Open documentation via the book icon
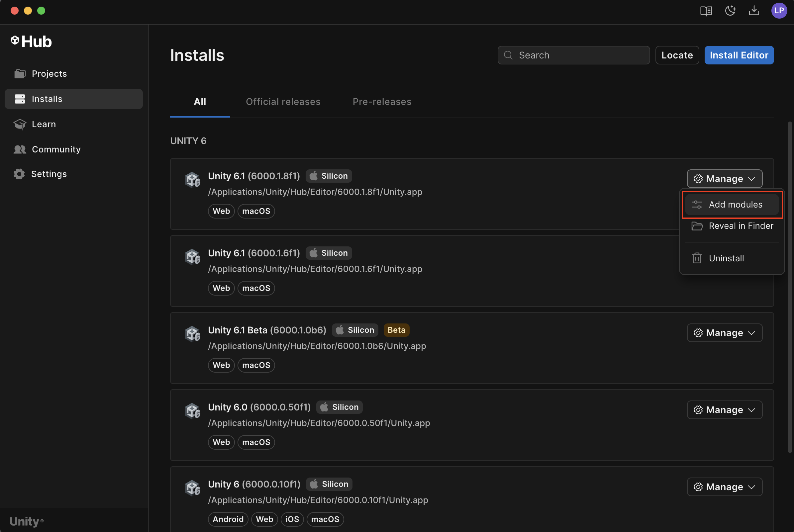The image size is (794, 532). (x=706, y=11)
